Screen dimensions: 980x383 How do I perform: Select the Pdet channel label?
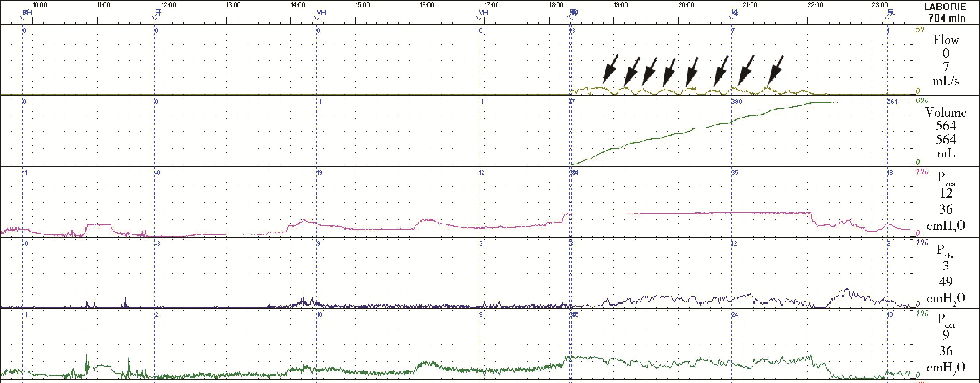tap(946, 320)
